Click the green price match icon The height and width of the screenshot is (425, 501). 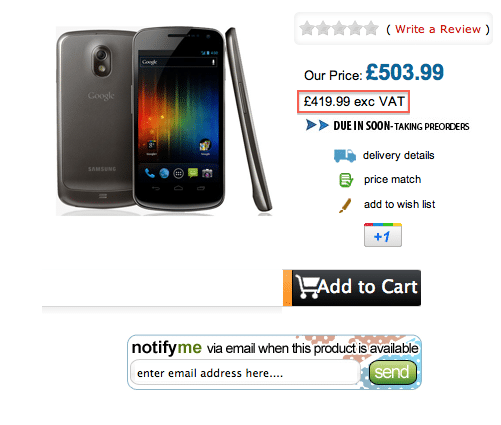click(346, 180)
